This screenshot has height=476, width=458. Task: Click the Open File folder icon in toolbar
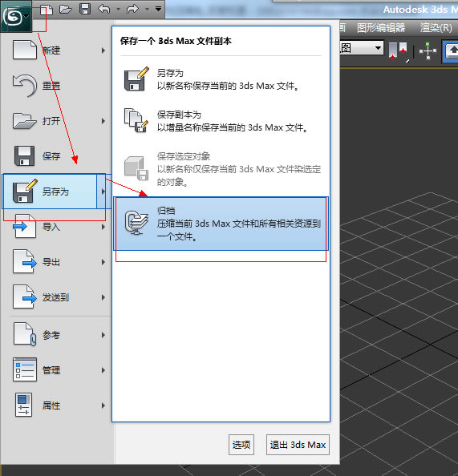click(x=66, y=9)
